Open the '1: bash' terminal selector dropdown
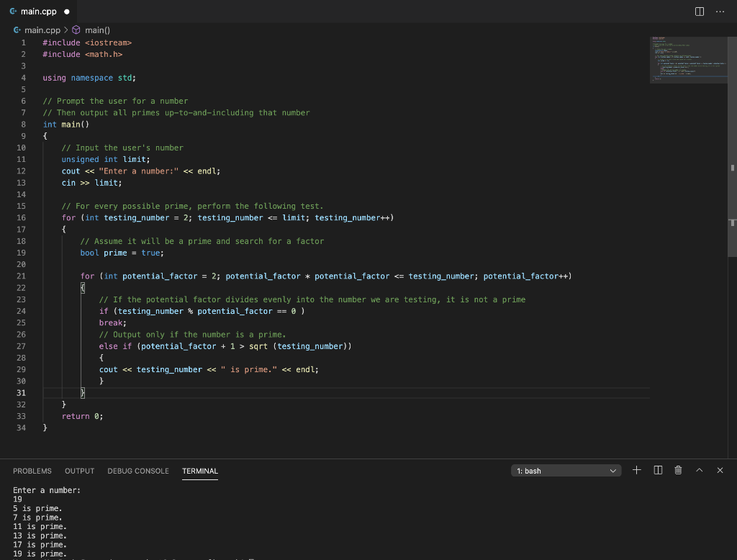Screen dimensions: 737x560 tap(566, 471)
